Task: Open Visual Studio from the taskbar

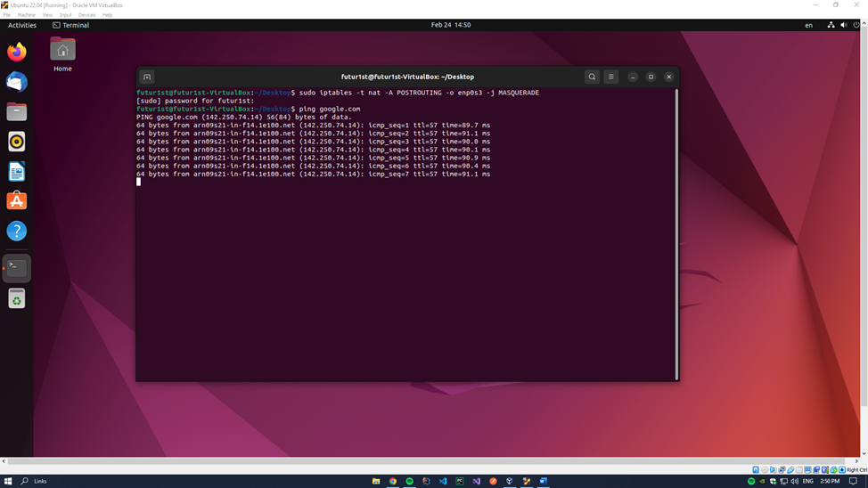Action: coord(476,482)
